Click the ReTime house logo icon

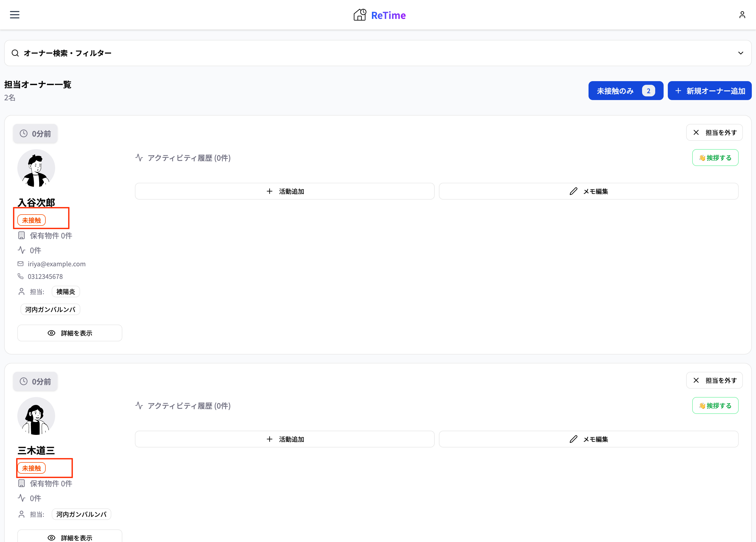[x=360, y=15]
